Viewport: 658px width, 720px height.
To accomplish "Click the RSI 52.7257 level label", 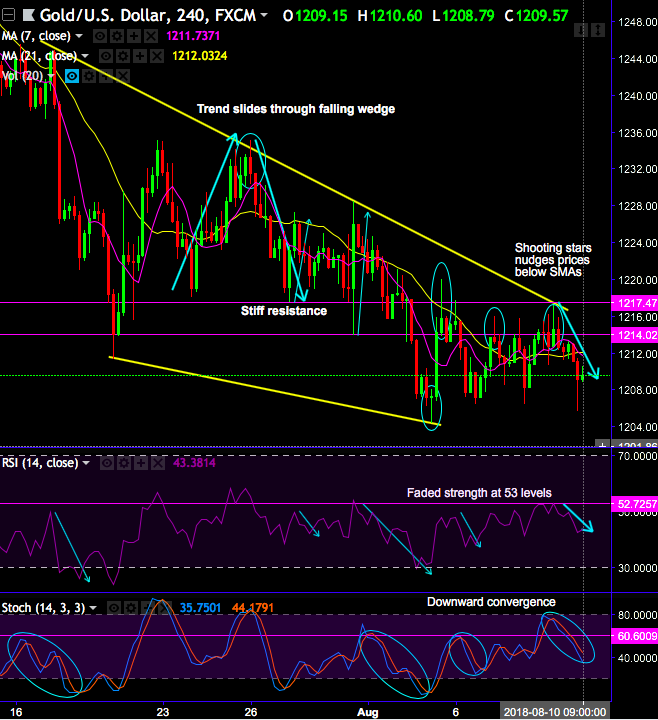I will coord(635,504).
